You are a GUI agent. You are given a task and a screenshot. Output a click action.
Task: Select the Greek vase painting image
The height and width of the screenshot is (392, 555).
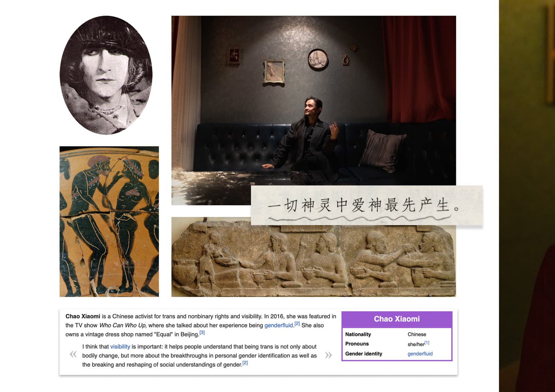pos(109,221)
